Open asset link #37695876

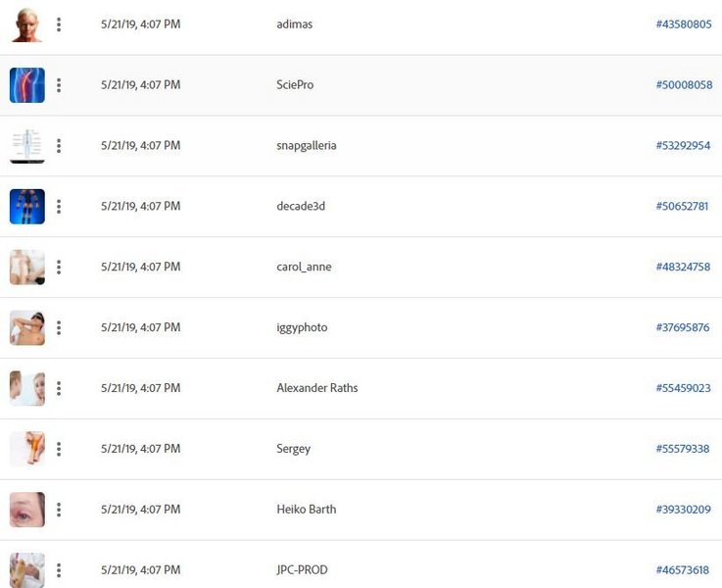click(683, 328)
